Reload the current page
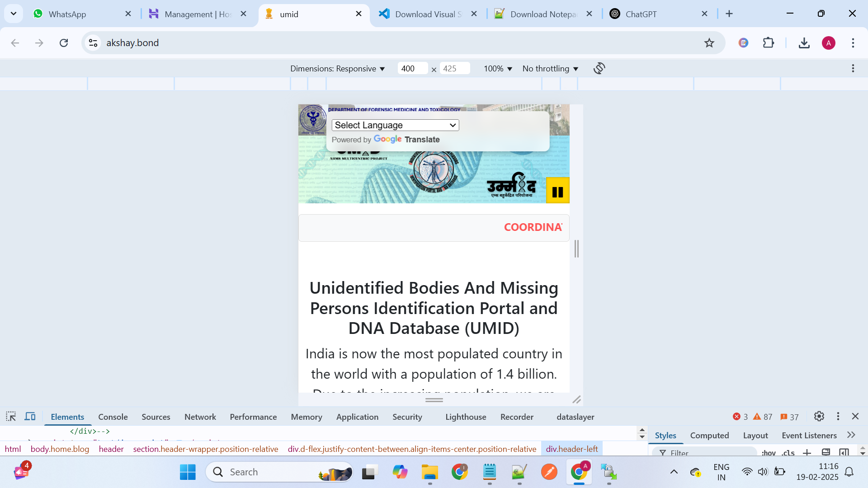 pos(64,43)
